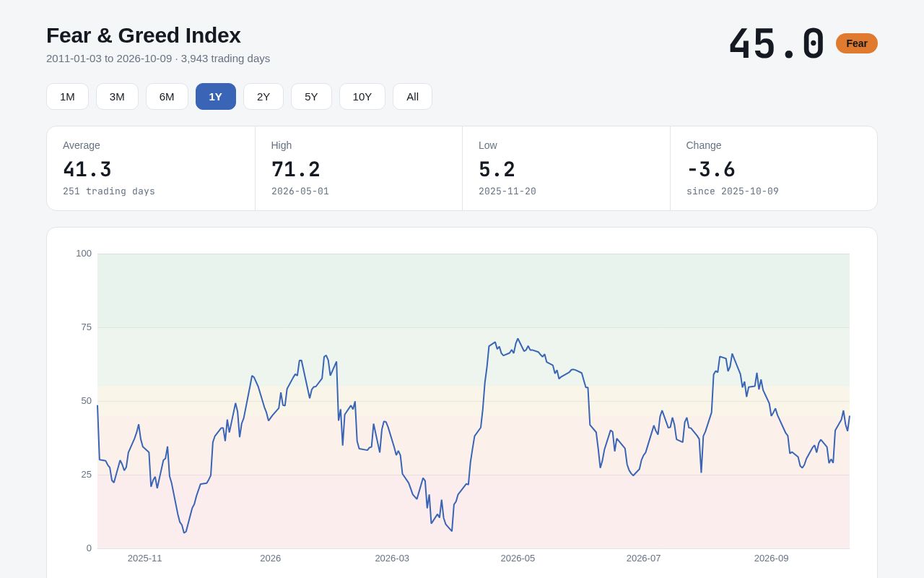Click the active 1Y range button

click(x=216, y=96)
